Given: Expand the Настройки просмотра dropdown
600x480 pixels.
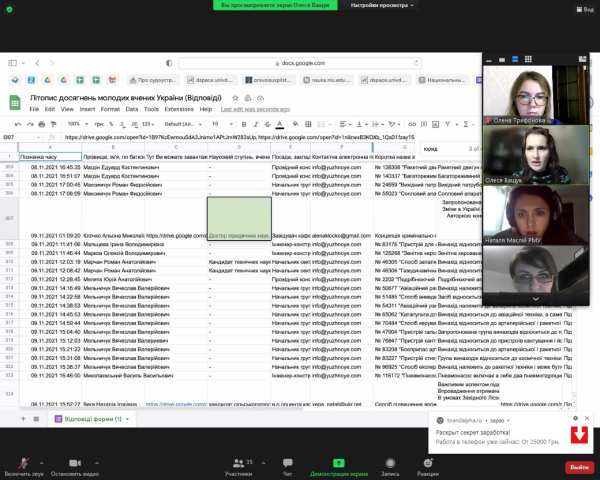Looking at the screenshot, I should tap(379, 5).
